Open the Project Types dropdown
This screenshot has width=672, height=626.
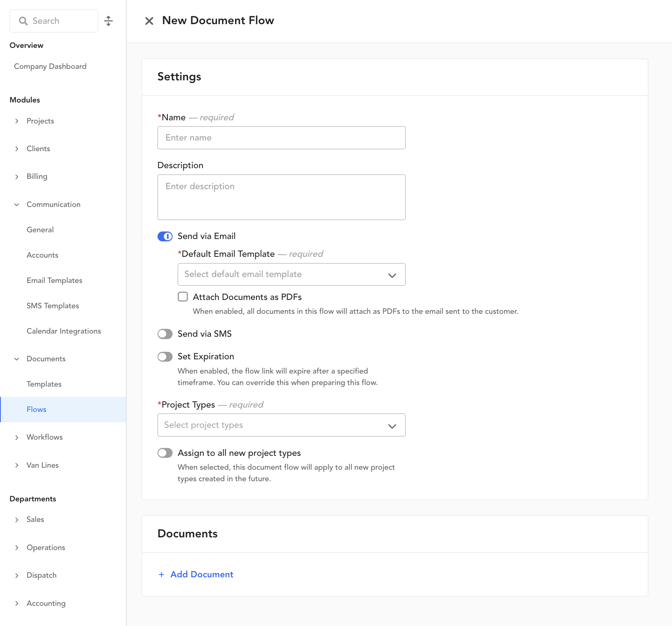281,425
